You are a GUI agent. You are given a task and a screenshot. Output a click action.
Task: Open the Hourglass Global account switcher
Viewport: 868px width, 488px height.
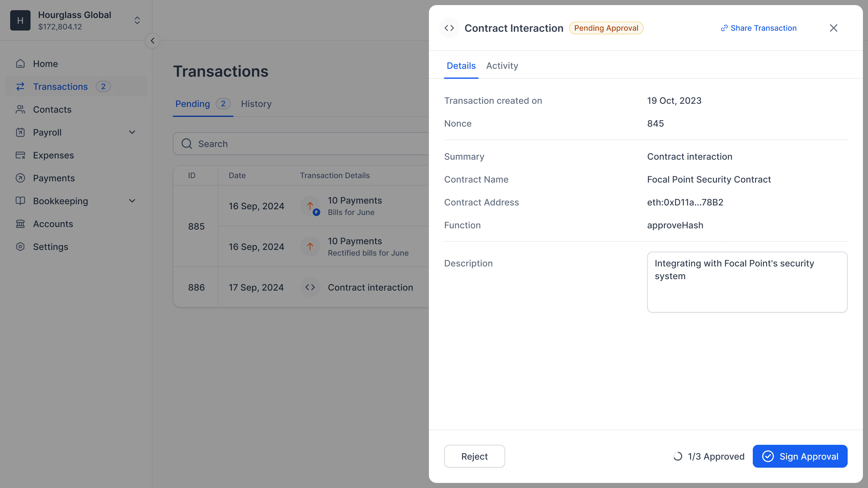(137, 20)
